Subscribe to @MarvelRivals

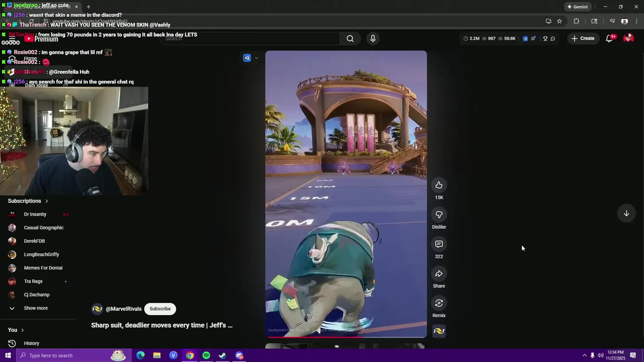pyautogui.click(x=160, y=309)
